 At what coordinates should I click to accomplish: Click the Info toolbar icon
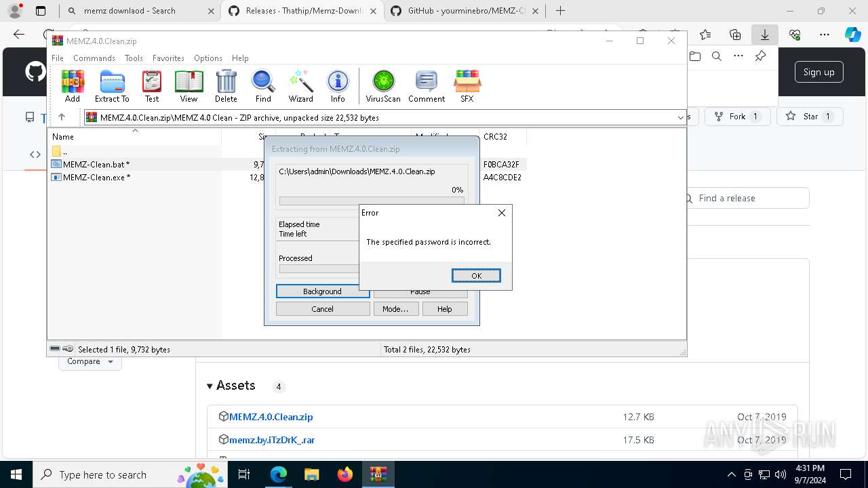pos(338,86)
